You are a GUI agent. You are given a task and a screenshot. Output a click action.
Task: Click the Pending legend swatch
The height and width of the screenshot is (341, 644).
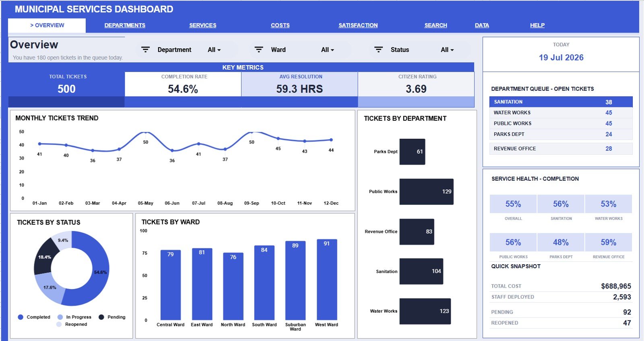pos(101,317)
